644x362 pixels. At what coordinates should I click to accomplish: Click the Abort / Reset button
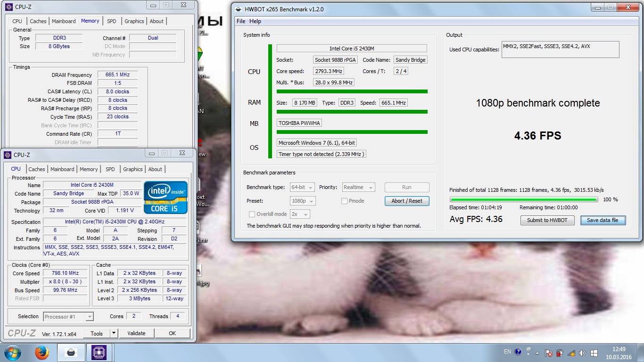click(407, 201)
